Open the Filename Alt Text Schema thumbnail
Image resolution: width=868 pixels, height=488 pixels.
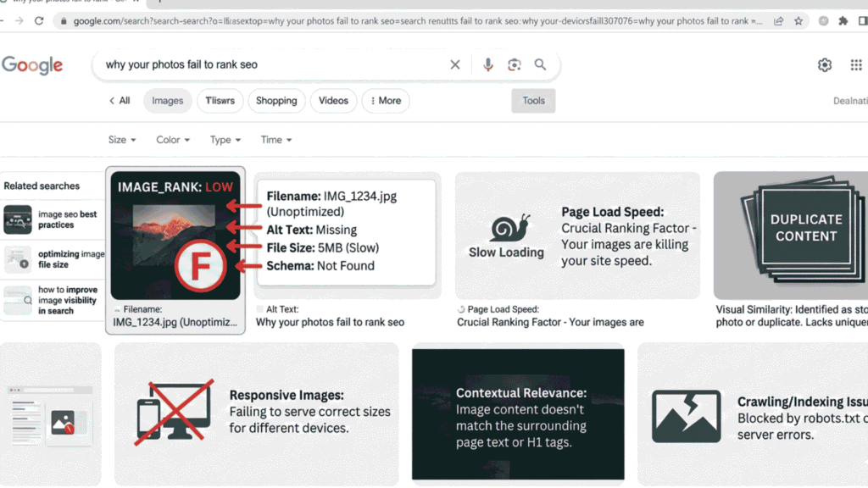[347, 236]
